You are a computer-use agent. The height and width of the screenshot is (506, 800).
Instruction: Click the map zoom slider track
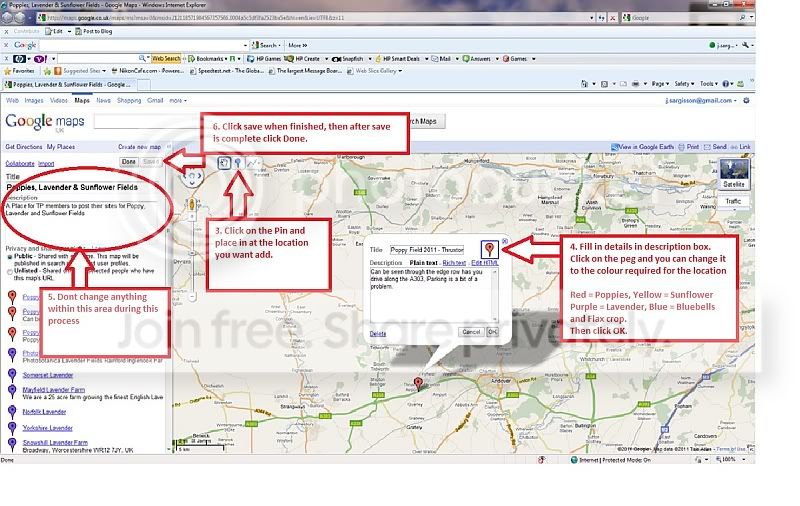tap(192, 255)
